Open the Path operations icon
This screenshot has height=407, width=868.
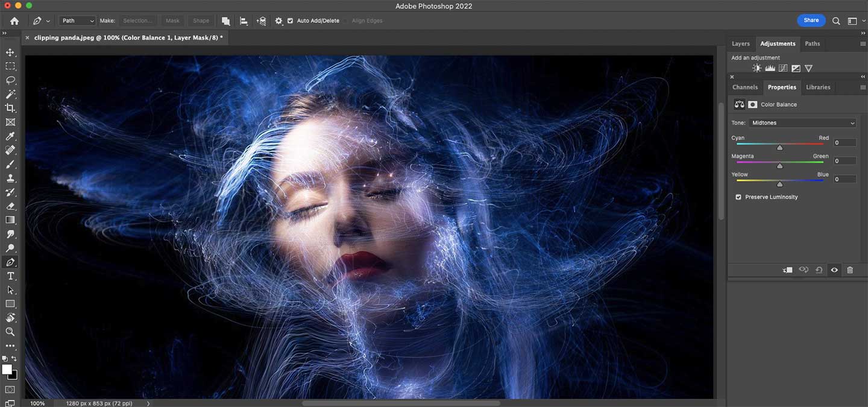point(225,21)
